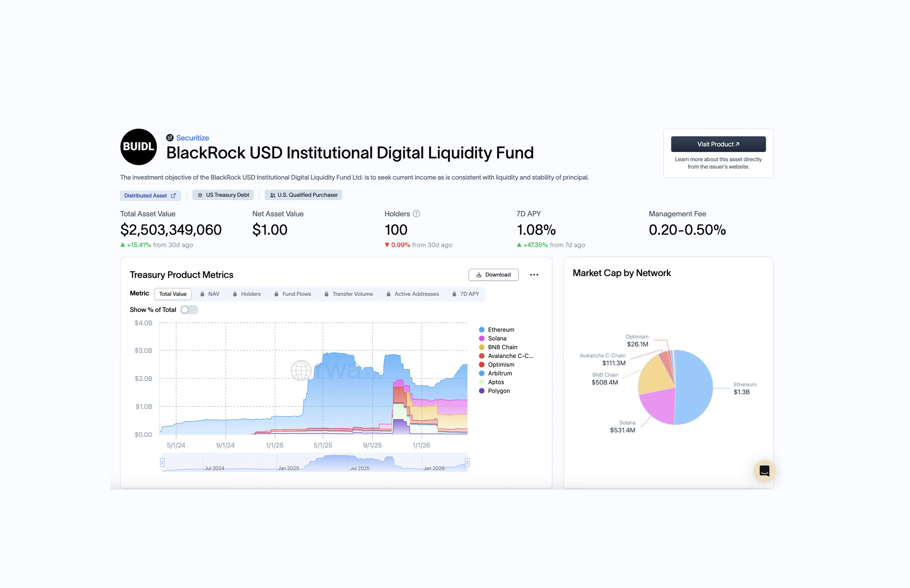Toggle Aptos series in chart legend
This screenshot has height=588, width=910.
click(492, 382)
